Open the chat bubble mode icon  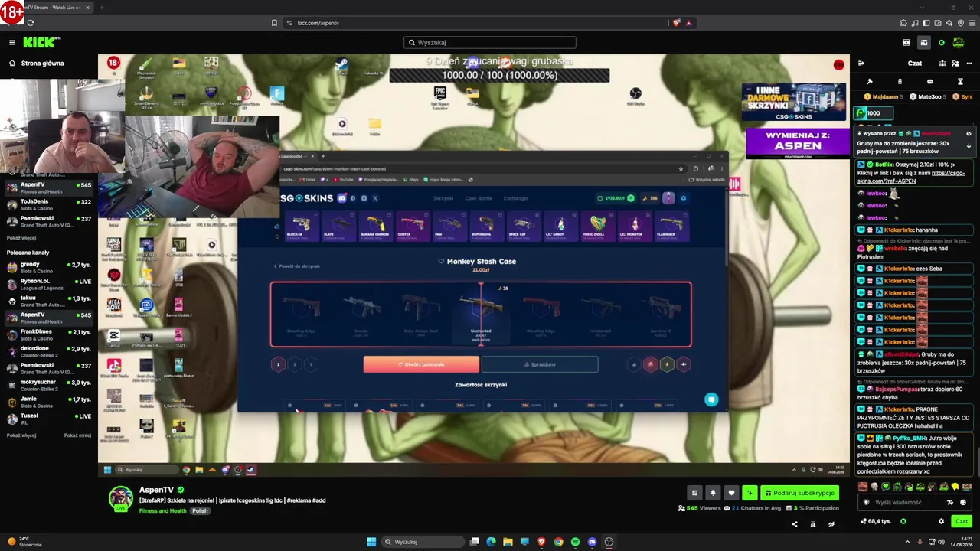(930, 81)
